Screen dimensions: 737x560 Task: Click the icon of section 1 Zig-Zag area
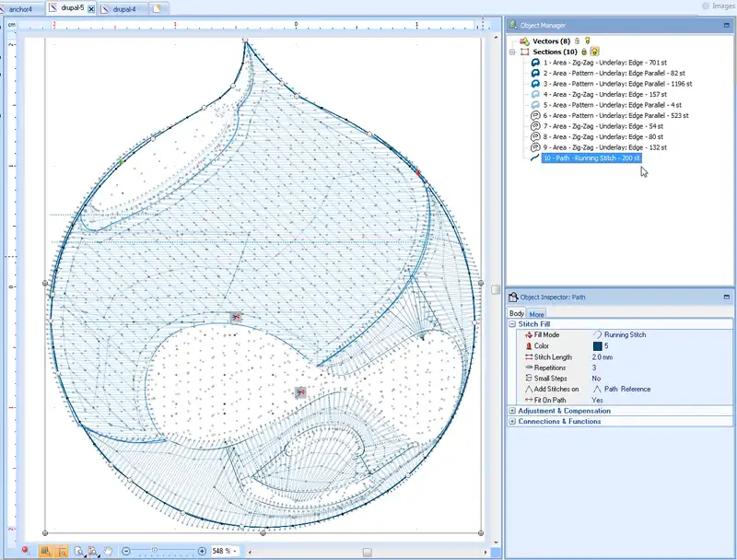[x=535, y=62]
